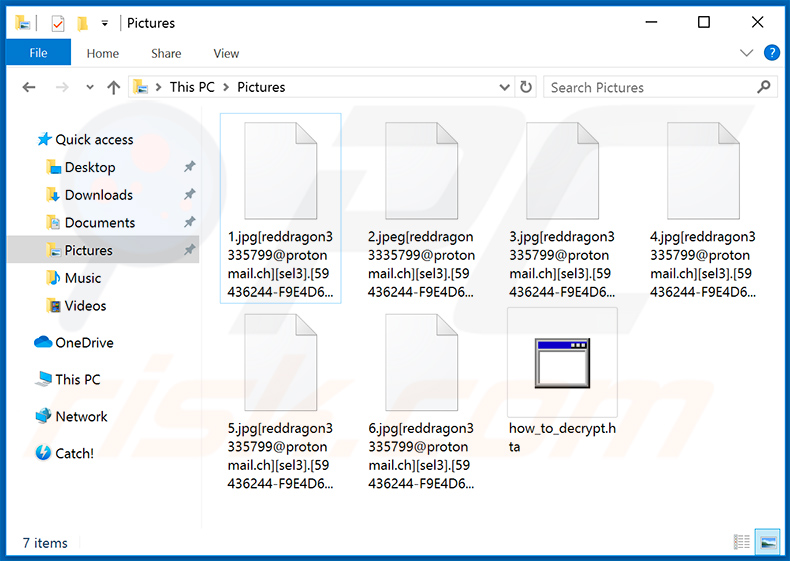Switch to details view in status bar
This screenshot has width=790, height=561.
point(742,542)
